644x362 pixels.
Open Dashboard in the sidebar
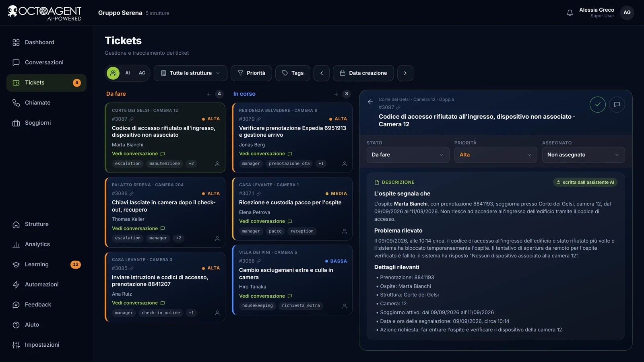(46, 43)
